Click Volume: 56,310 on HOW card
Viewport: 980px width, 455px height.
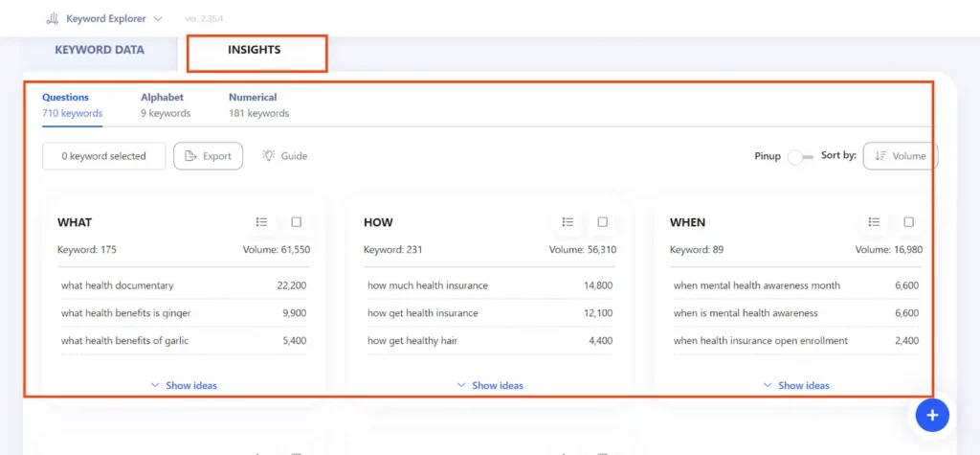pos(583,250)
